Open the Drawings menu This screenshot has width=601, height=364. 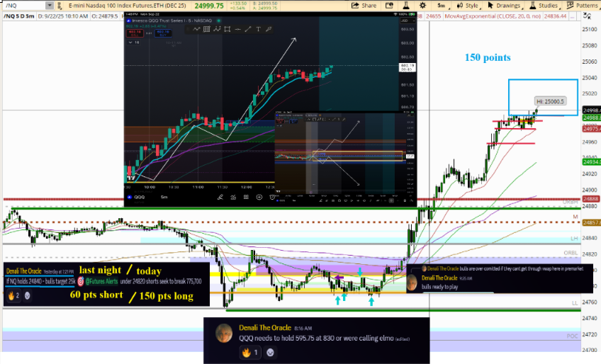pos(504,6)
